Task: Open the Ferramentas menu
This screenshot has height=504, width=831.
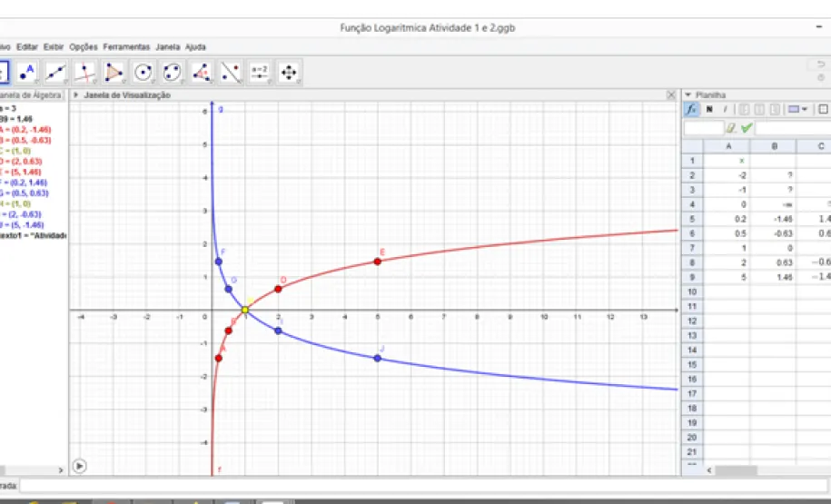Action: 126,46
